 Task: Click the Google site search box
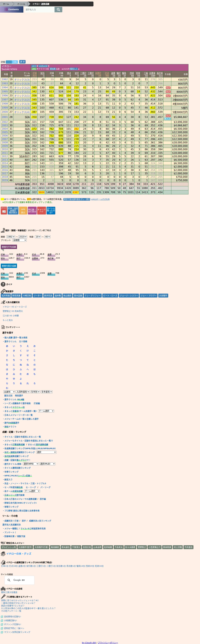(x=20, y=580)
